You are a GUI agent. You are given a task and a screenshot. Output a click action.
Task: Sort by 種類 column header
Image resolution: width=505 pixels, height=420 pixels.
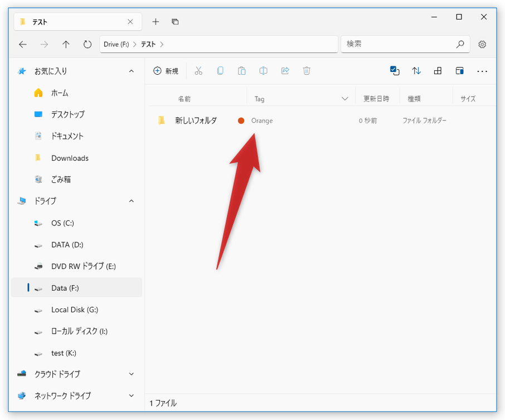tap(414, 99)
